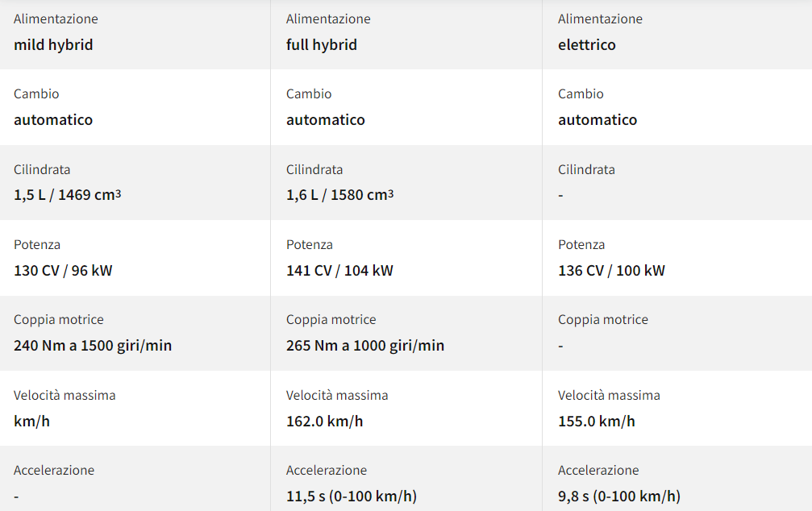Click the "Cambio" label in the electric column
812x511 pixels.
point(581,94)
